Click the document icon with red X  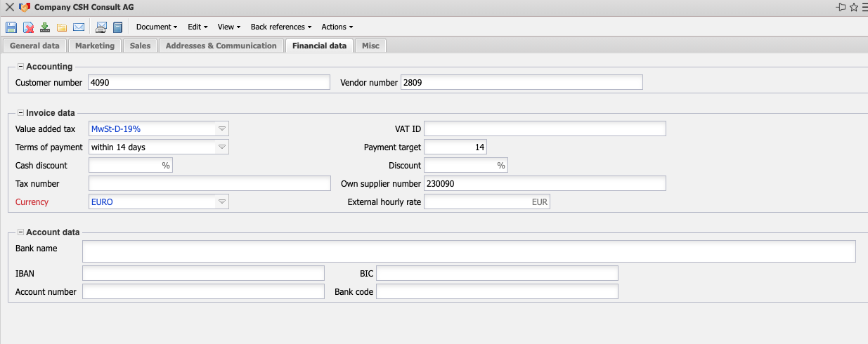tap(28, 27)
